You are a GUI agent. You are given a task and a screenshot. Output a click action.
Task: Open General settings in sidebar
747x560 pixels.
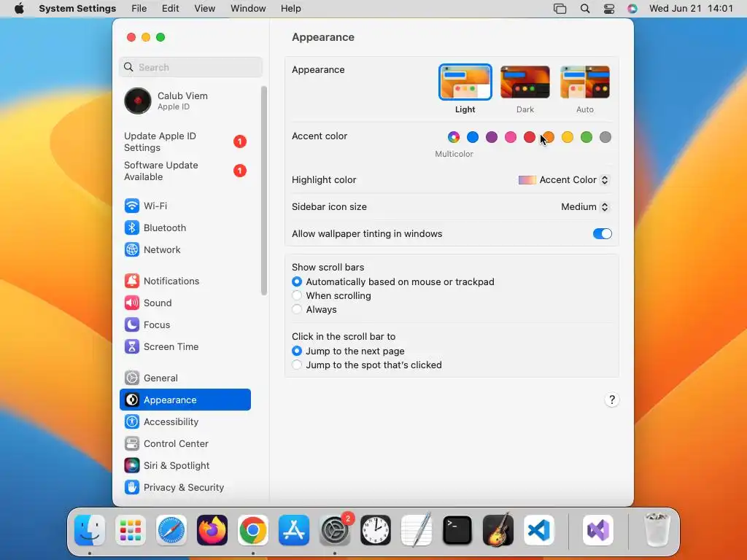pyautogui.click(x=185, y=378)
